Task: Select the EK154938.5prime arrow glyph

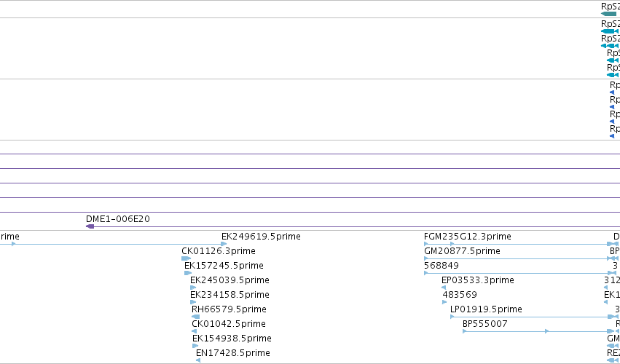Action: pos(195,346)
